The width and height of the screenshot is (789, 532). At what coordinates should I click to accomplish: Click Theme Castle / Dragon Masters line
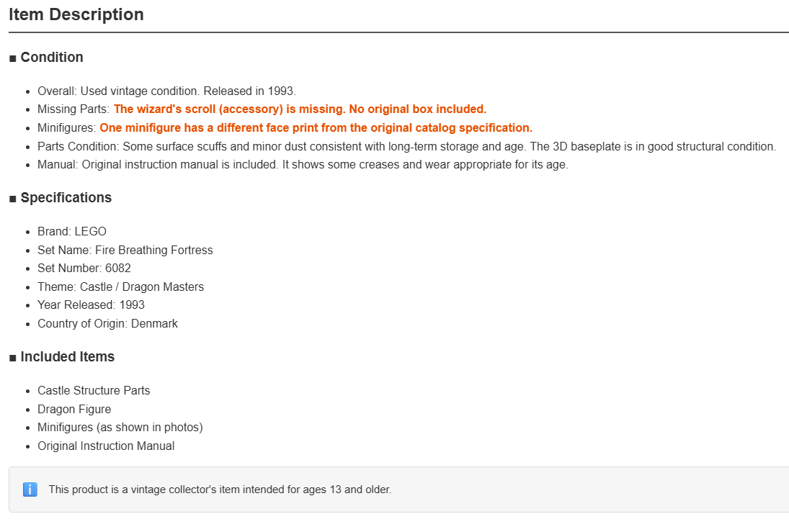(x=121, y=287)
